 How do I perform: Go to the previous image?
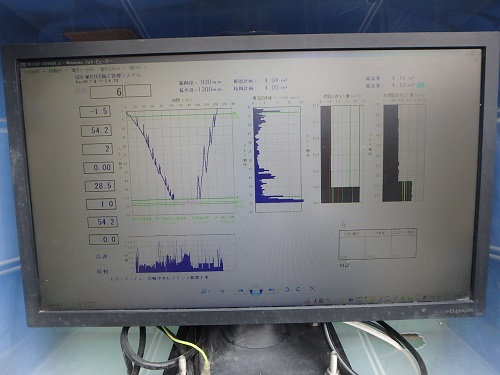pos(240,290)
